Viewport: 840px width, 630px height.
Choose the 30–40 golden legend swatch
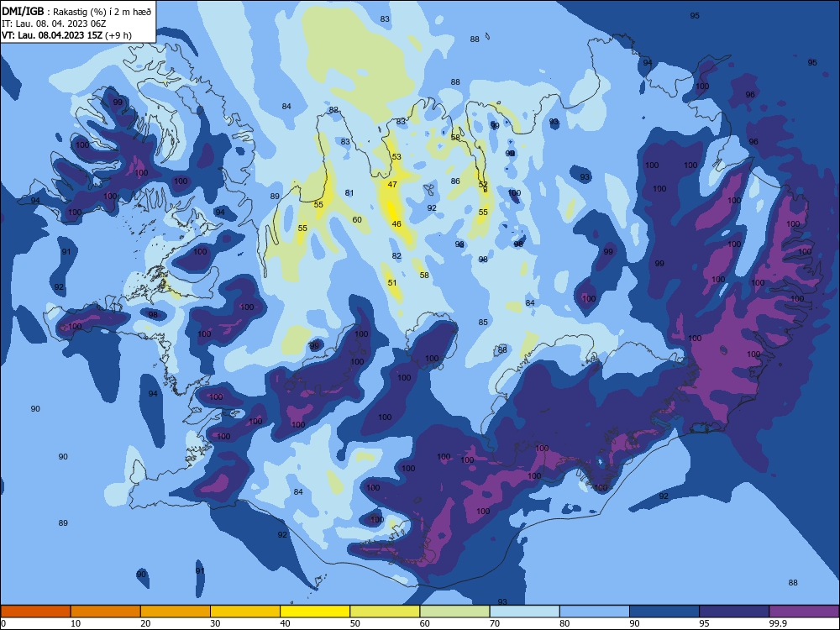[245, 612]
